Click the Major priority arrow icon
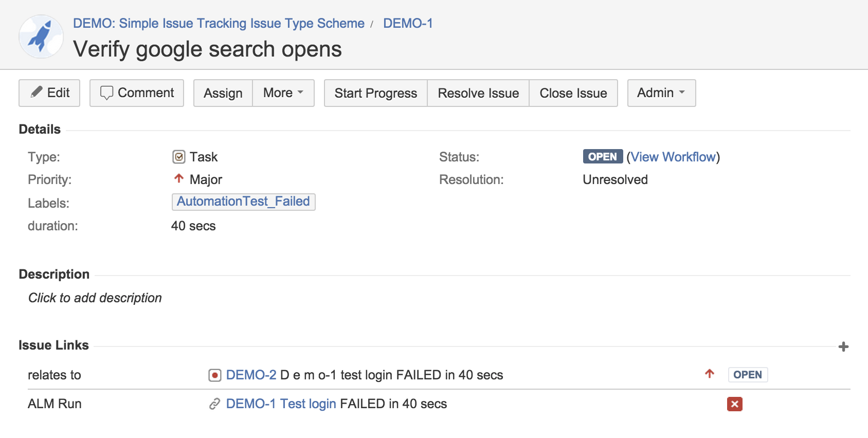868x438 pixels. click(178, 178)
